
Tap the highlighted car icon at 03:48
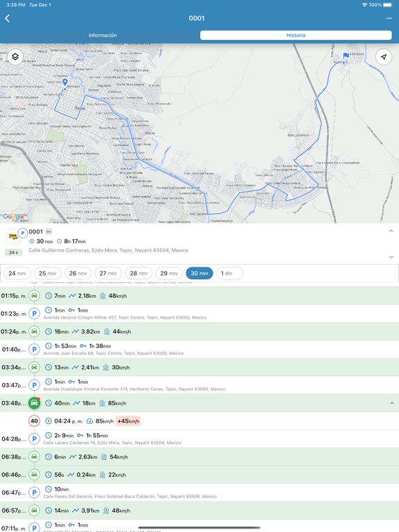point(34,403)
